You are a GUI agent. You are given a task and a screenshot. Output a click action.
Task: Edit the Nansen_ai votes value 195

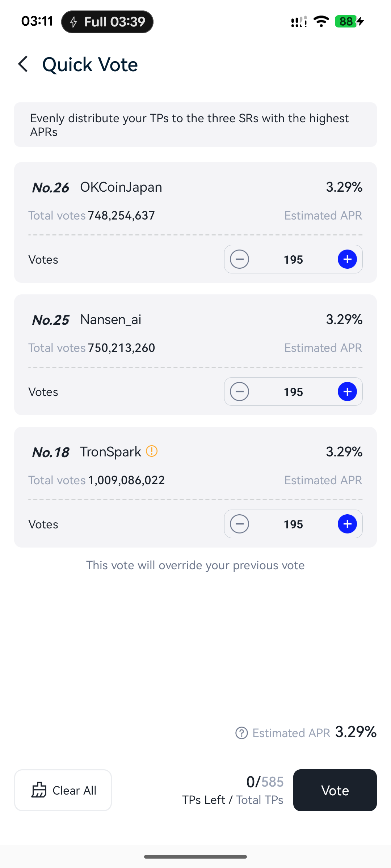[x=293, y=392]
